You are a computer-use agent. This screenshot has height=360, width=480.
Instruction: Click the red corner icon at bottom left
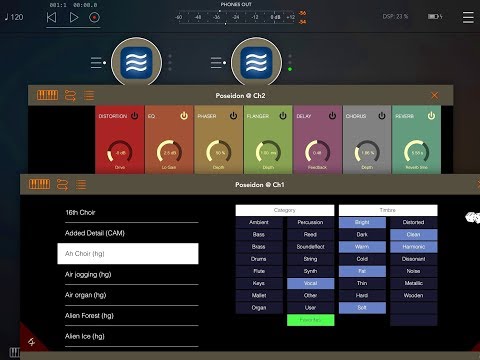pyautogui.click(x=31, y=342)
